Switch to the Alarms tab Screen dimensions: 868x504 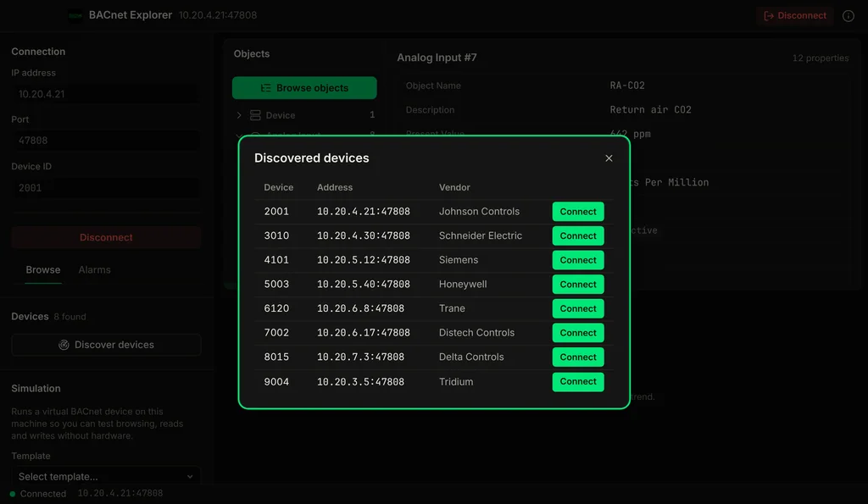(95, 270)
